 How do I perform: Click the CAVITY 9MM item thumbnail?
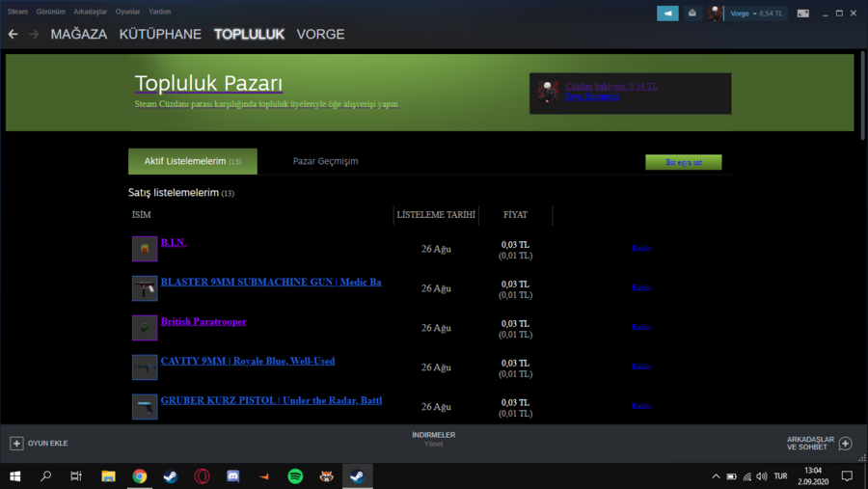(145, 367)
